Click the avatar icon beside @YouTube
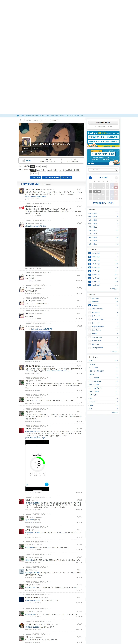The height and width of the screenshot is (644, 138). point(90,298)
